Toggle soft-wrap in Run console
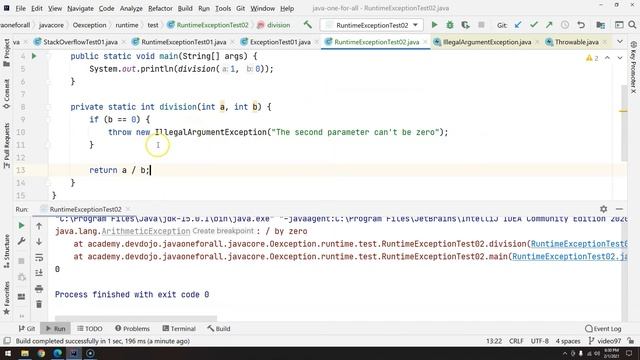The width and height of the screenshot is (640, 360). click(x=39, y=258)
